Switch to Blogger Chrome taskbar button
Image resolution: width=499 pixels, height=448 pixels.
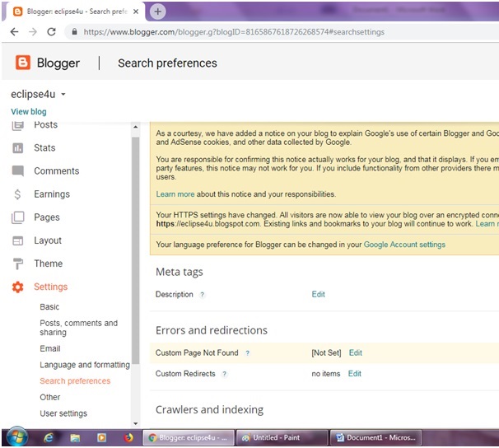pos(188,438)
